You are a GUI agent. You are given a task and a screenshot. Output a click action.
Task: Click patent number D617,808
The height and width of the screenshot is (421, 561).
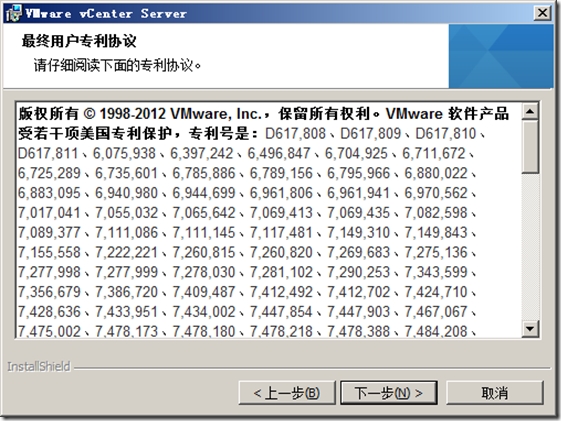pos(296,134)
